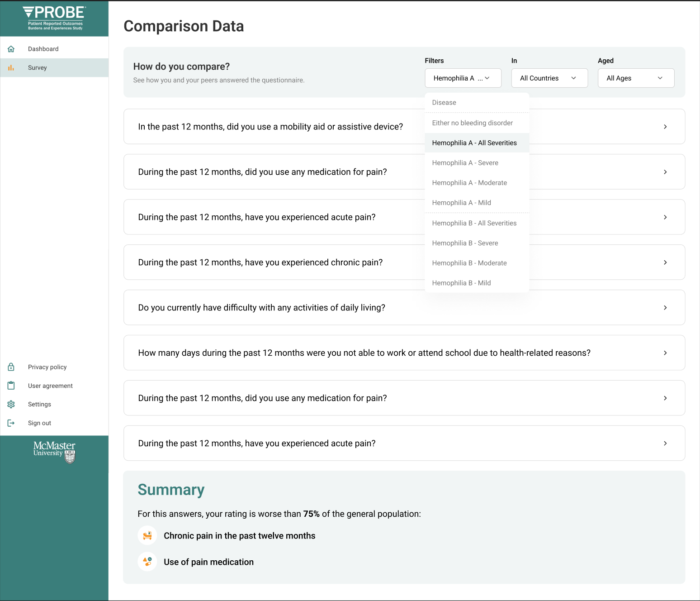Open the All Ages dropdown

point(636,78)
